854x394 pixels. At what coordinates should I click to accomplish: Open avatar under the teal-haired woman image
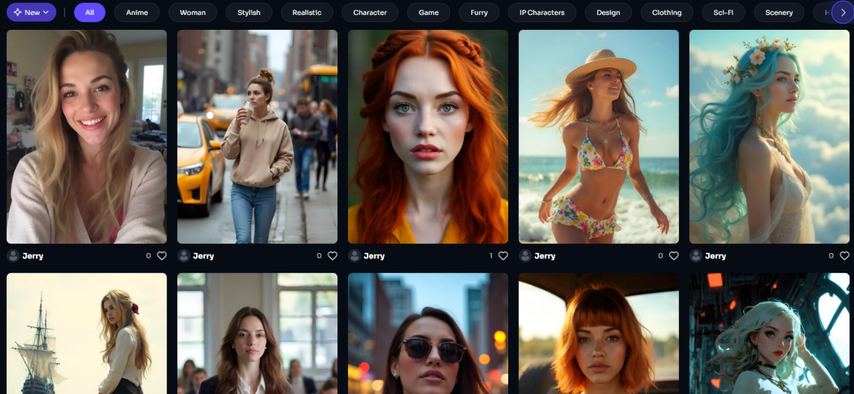click(x=696, y=256)
